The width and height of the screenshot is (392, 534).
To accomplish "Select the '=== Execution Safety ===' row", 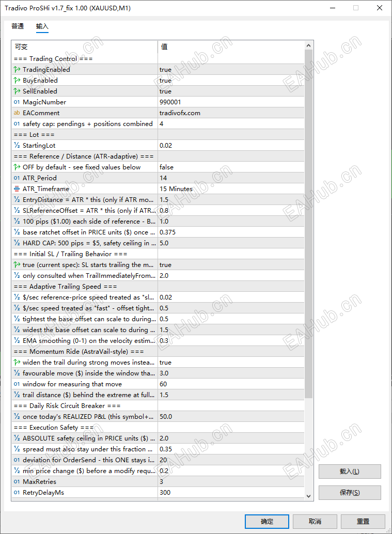I will (x=158, y=428).
